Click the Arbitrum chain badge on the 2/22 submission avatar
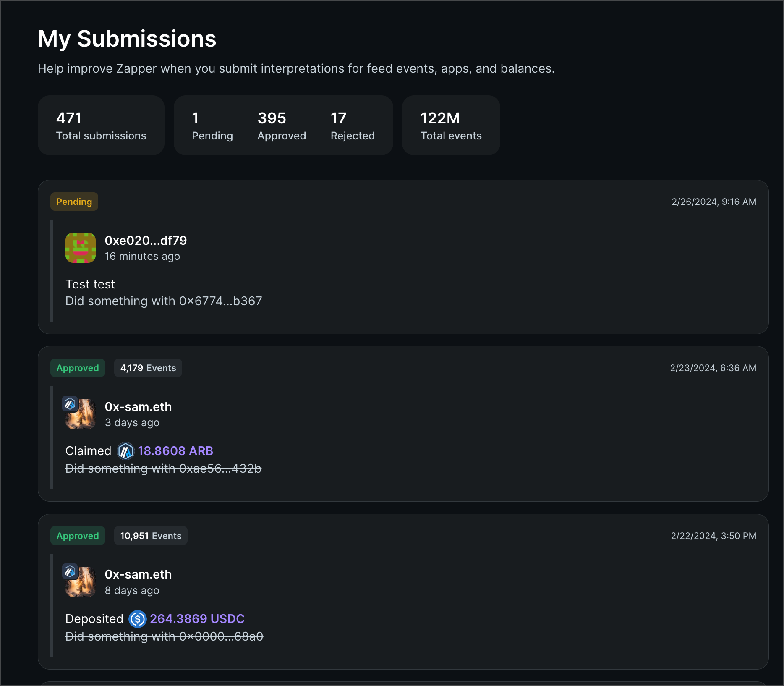This screenshot has width=784, height=686. pyautogui.click(x=69, y=572)
